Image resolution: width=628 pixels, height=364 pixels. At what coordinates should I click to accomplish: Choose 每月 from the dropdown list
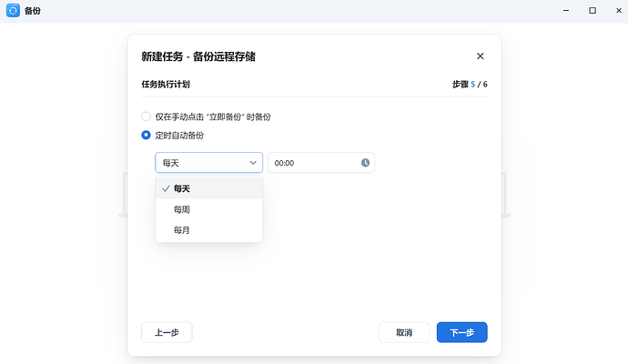coord(182,230)
